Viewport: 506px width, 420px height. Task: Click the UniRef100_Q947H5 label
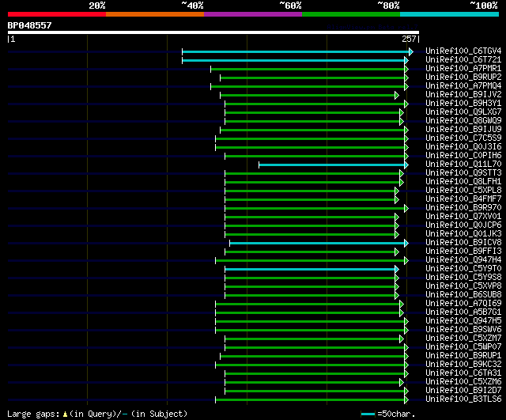tap(463, 321)
